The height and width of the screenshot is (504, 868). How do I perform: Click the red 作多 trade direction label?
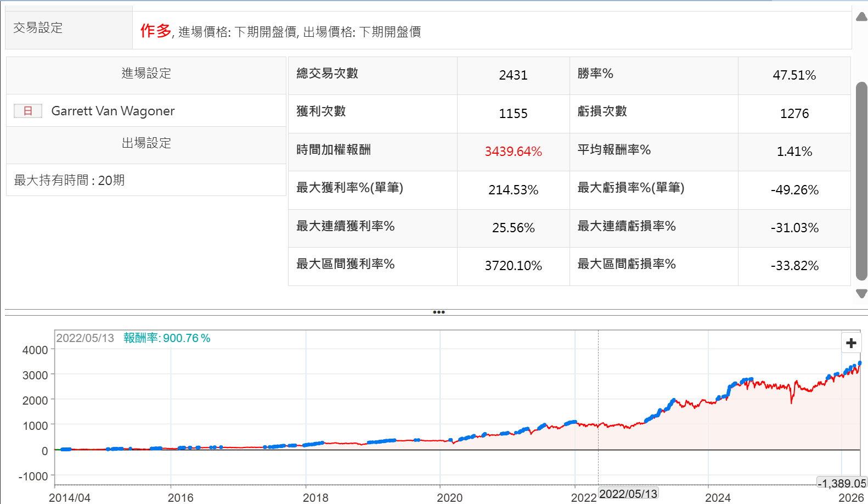(156, 31)
